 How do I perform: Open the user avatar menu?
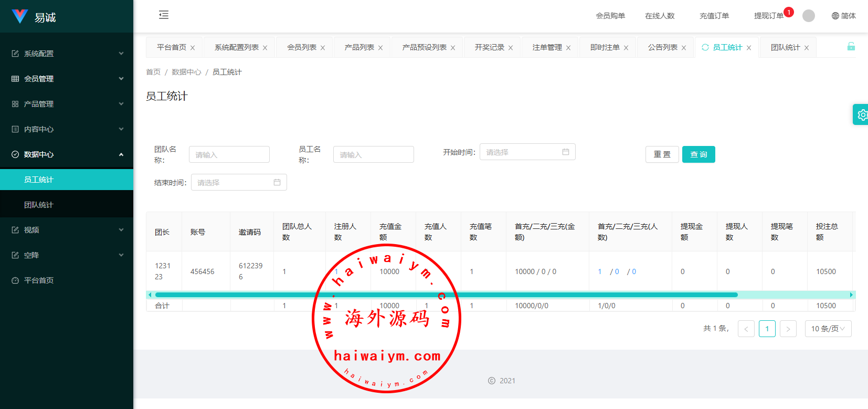(x=809, y=16)
